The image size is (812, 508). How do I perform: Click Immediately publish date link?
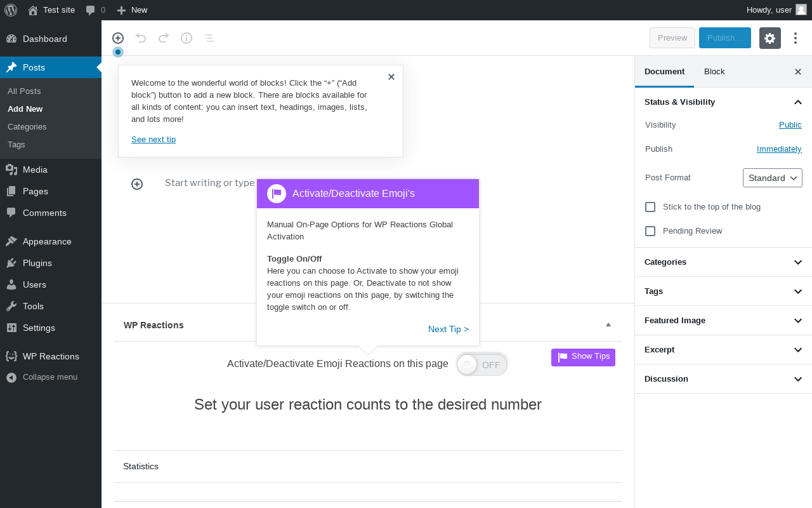point(779,149)
